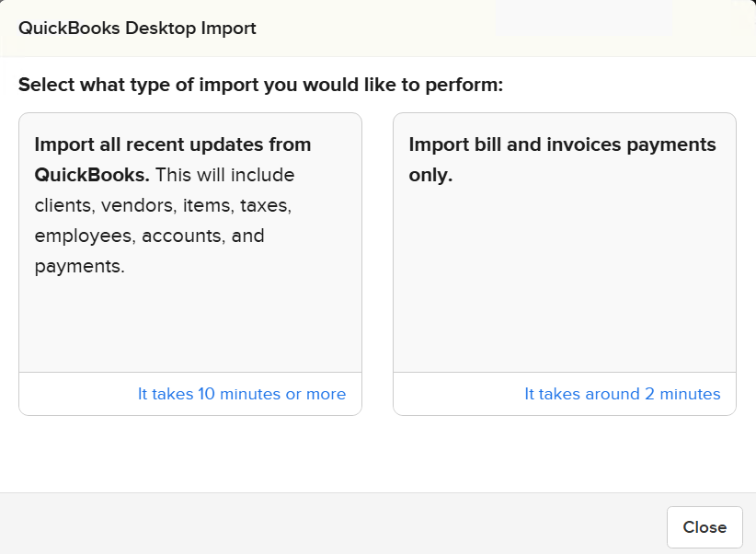The image size is (756, 554).
Task: Click the QuickBooks Desktop Import dialog title
Action: click(x=137, y=29)
